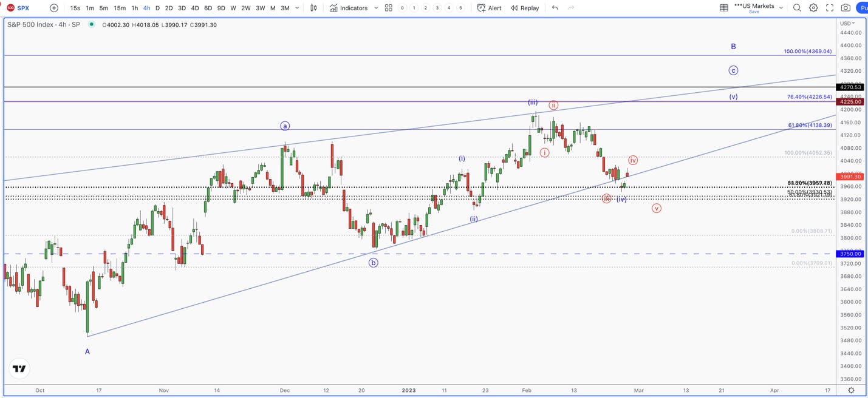Take a chart snapshot with the camera icon
This screenshot has width=868, height=398.
pos(846,8)
